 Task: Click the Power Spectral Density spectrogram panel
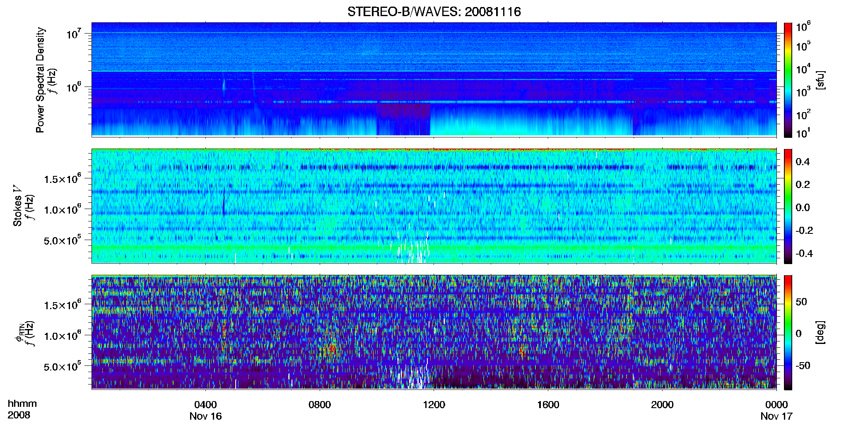click(x=434, y=79)
